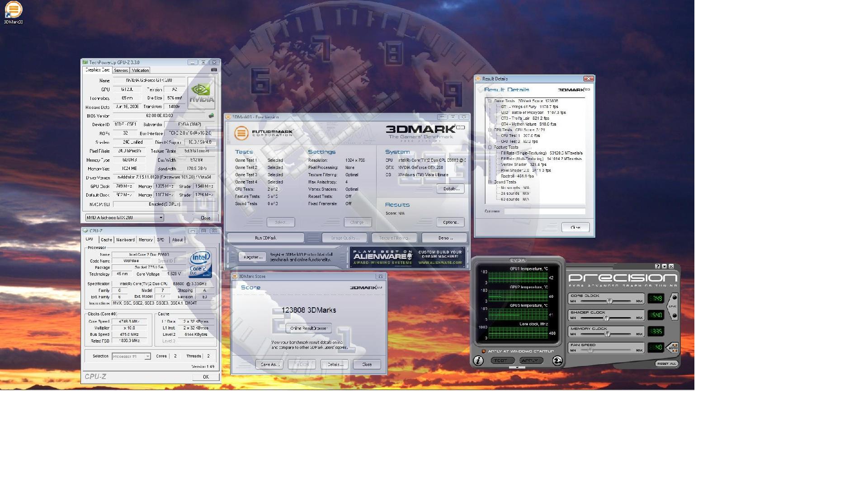Click Close in the 3DMark Score window

click(x=367, y=365)
